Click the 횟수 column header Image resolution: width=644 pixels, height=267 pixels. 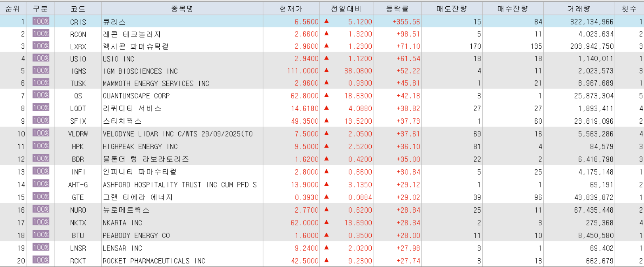[x=629, y=9]
